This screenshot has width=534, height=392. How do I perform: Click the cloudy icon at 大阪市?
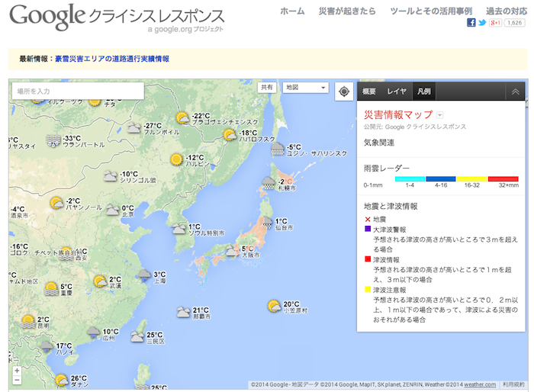coord(232,251)
